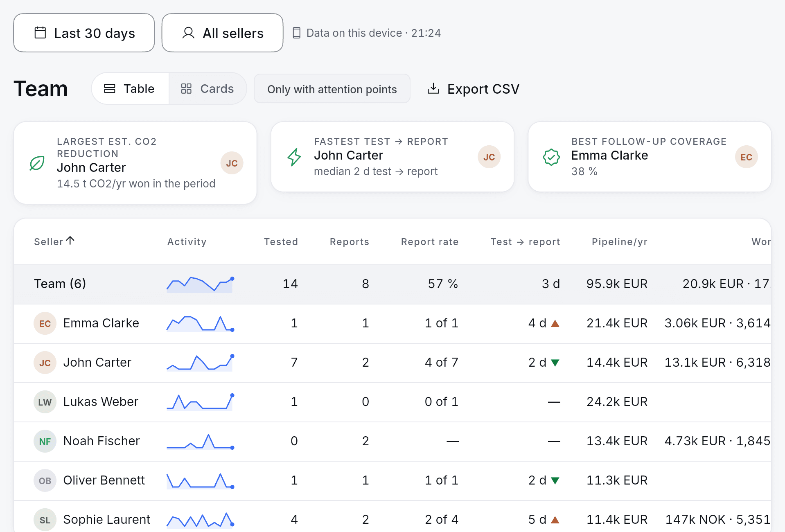This screenshot has width=785, height=532.
Task: Click the down triangle on Oliver Bennett's 2 d
Action: 555,480
